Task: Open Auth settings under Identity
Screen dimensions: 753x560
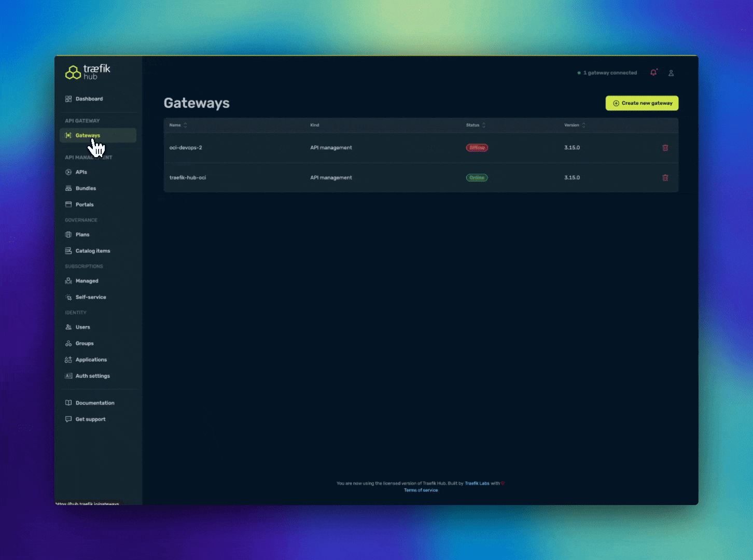Action: tap(92, 376)
